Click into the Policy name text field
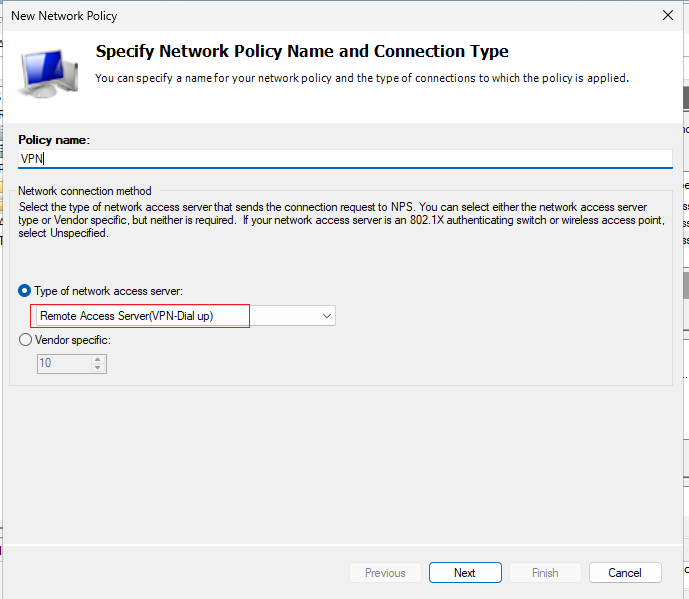 point(345,158)
